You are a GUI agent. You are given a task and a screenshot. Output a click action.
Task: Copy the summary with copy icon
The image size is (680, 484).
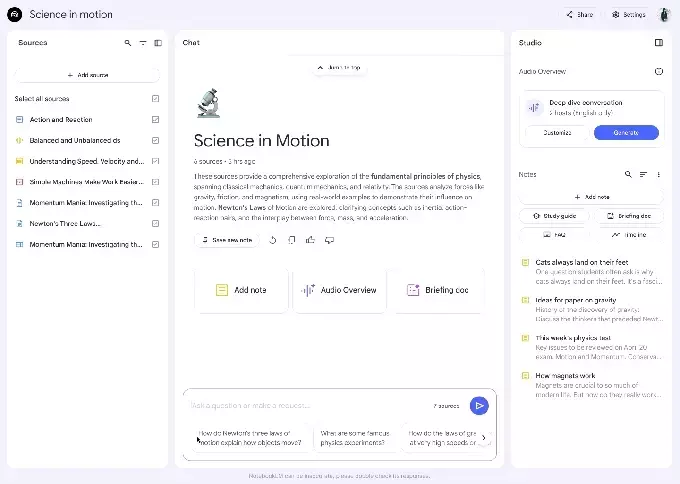291,240
